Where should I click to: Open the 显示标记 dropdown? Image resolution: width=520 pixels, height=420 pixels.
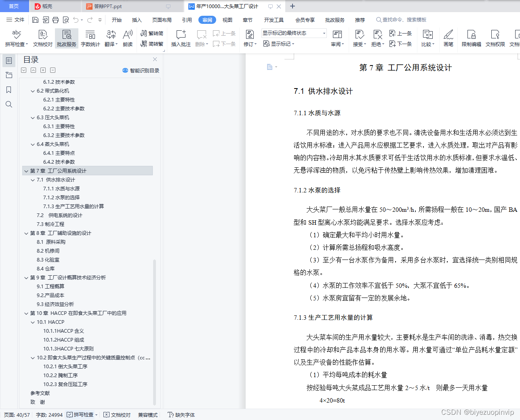click(279, 44)
